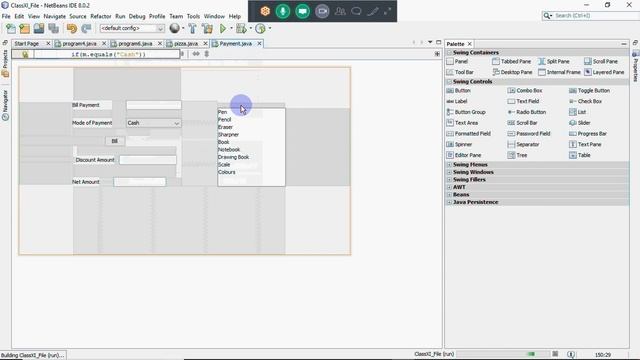
Task: Click the Open Project toolbar icon
Action: (x=39, y=29)
